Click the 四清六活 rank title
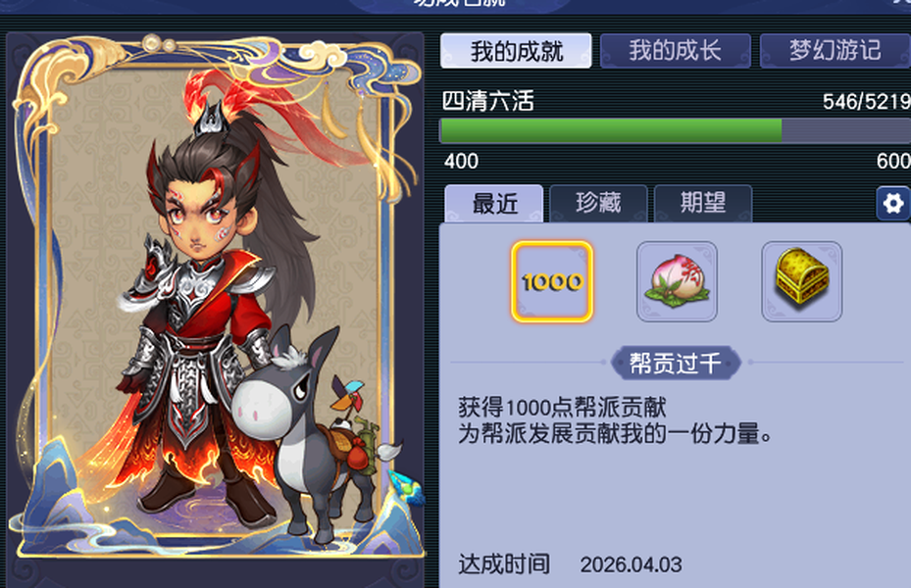 [x=488, y=101]
